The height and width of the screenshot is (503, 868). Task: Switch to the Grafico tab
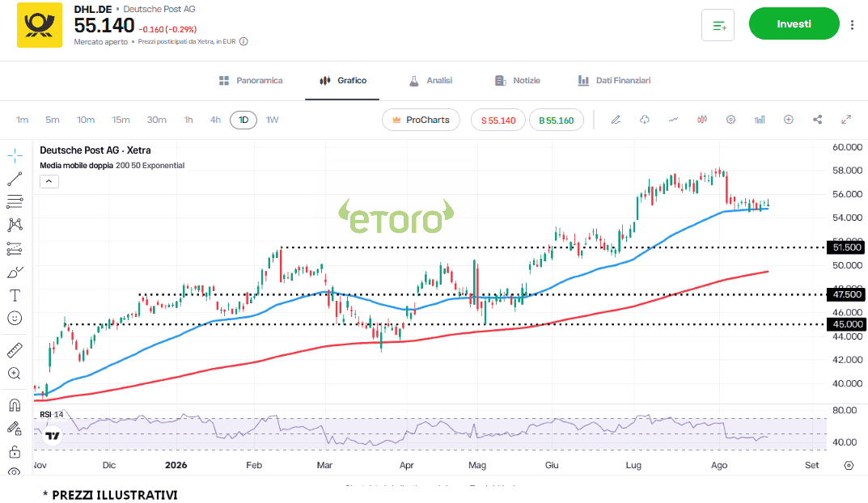click(343, 81)
